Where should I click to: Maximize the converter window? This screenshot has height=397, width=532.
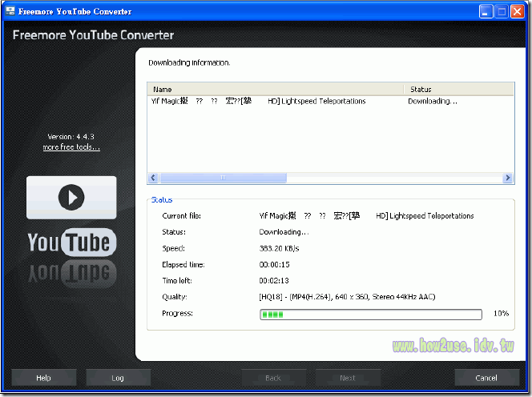[x=502, y=12]
